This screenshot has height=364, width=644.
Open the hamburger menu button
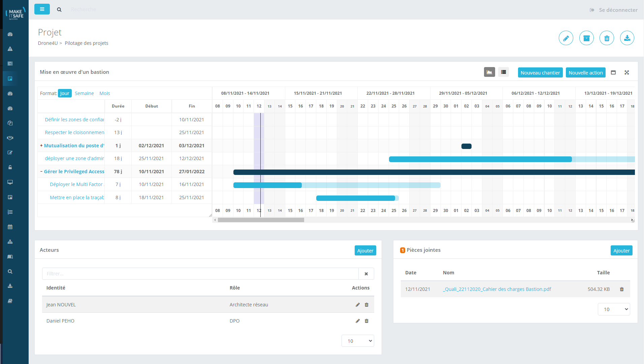[x=42, y=9]
